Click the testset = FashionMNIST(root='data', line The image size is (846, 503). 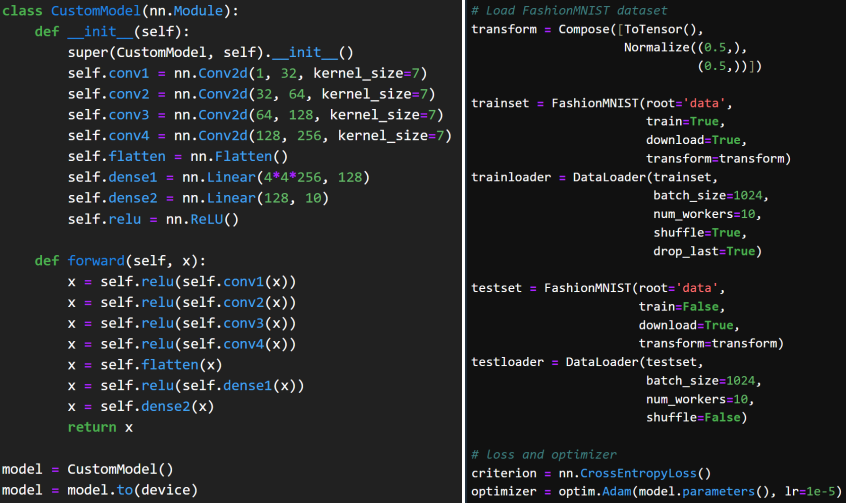tap(598, 288)
